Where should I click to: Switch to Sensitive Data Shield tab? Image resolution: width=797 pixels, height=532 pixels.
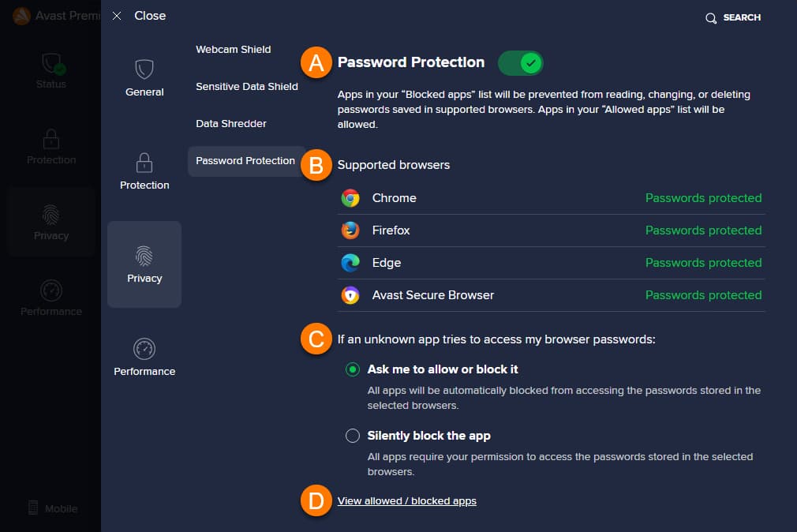click(247, 87)
